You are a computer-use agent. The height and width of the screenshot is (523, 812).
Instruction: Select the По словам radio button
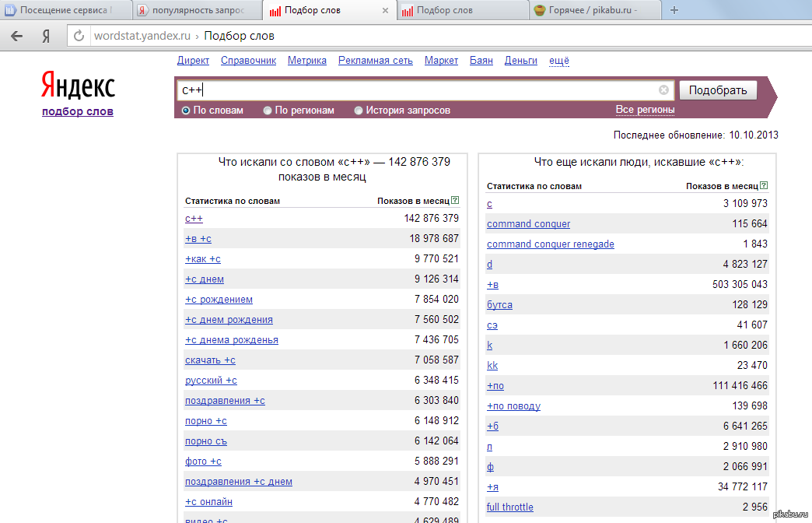[186, 111]
